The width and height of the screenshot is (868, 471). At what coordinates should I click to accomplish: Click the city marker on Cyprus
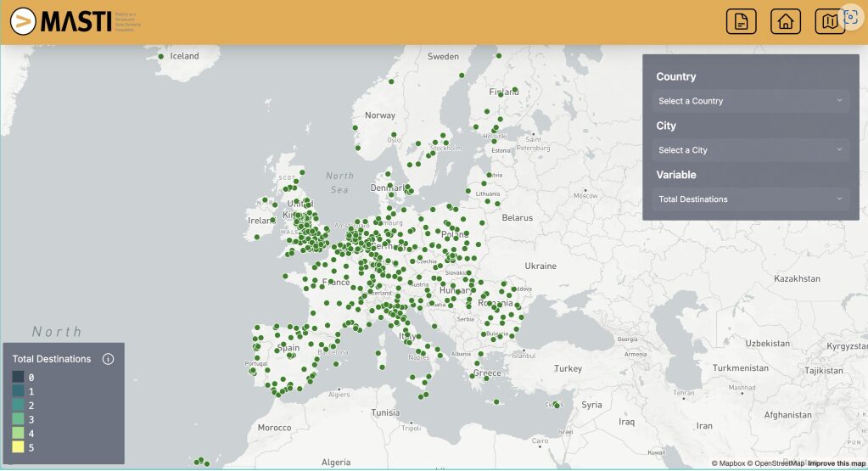coord(557,405)
